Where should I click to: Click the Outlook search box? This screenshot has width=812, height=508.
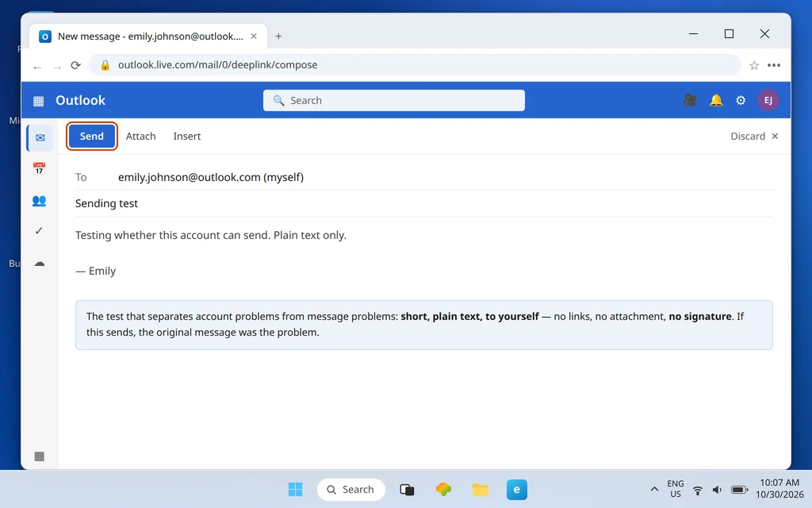click(393, 100)
